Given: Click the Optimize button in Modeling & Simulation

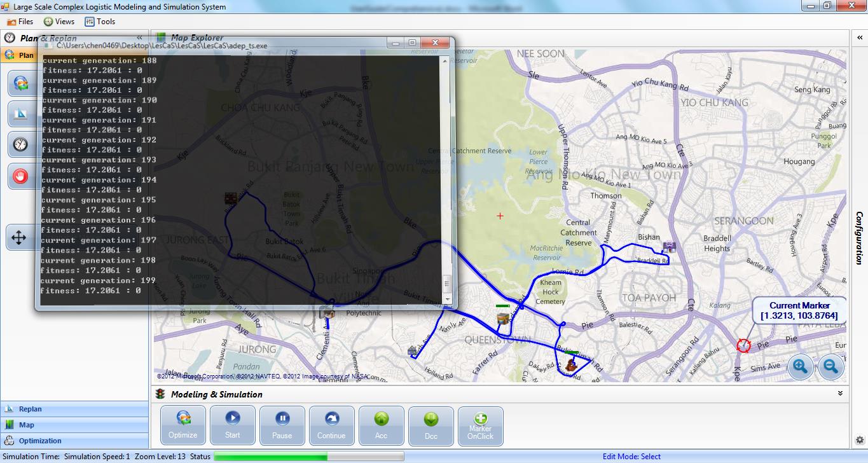Looking at the screenshot, I should point(183,425).
